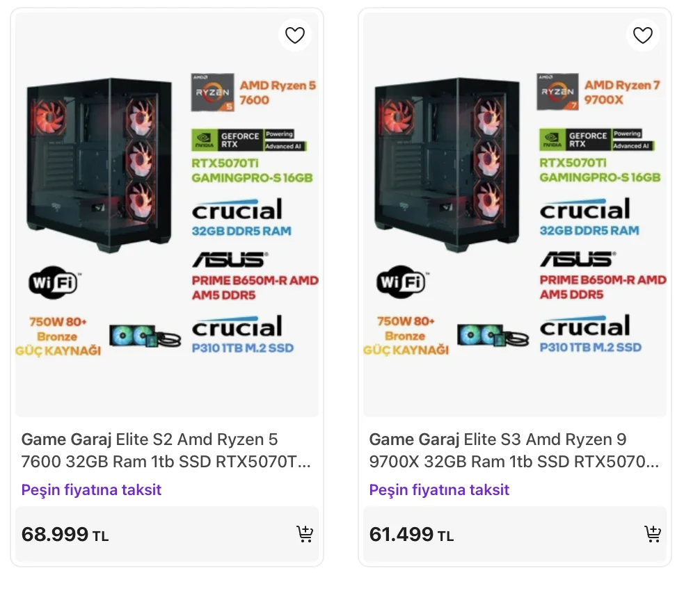The image size is (700, 598).
Task: Add the 68.999 TL PC to cart
Action: point(305,534)
